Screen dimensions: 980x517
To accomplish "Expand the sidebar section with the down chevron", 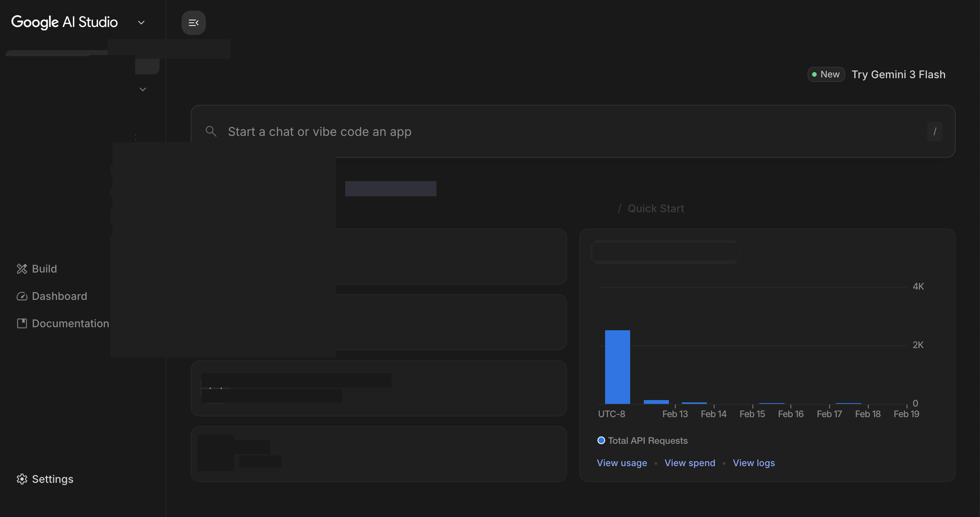I will pyautogui.click(x=143, y=89).
